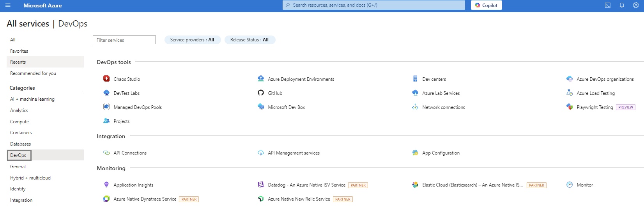The image size is (644, 208).
Task: Open the Network connections link
Action: click(444, 107)
